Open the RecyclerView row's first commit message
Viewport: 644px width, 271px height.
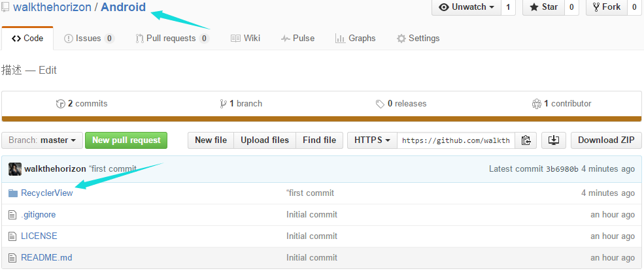[310, 193]
